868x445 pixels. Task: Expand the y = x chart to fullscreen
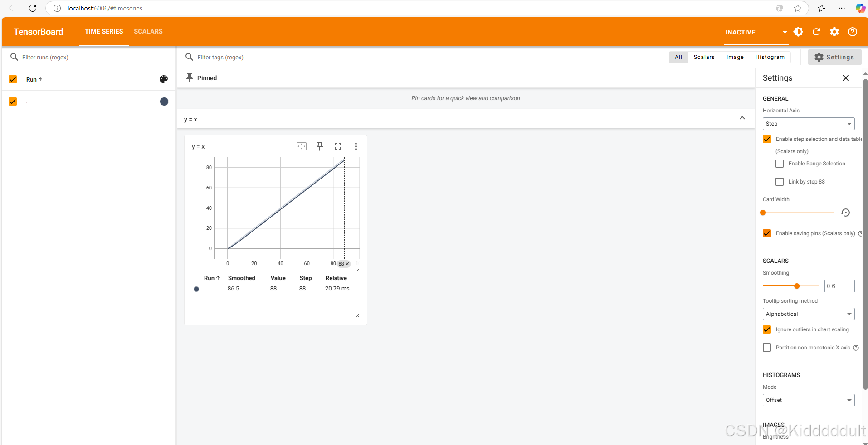pyautogui.click(x=337, y=146)
